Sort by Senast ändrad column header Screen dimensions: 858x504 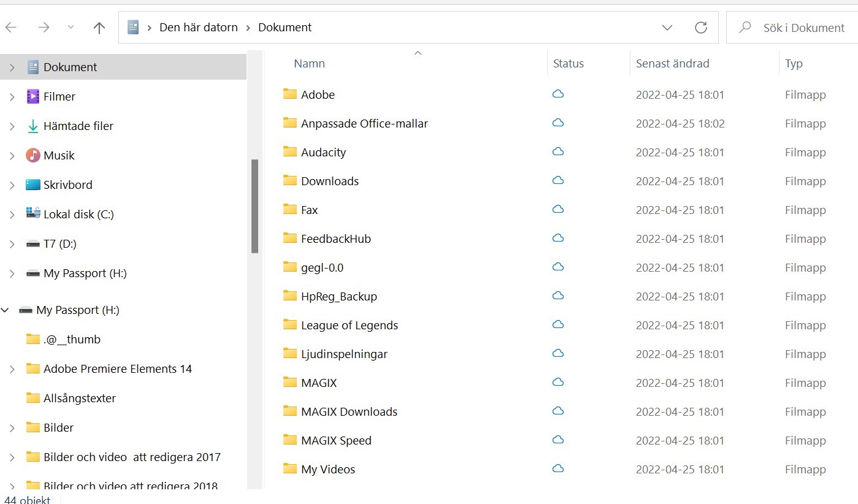(x=672, y=64)
